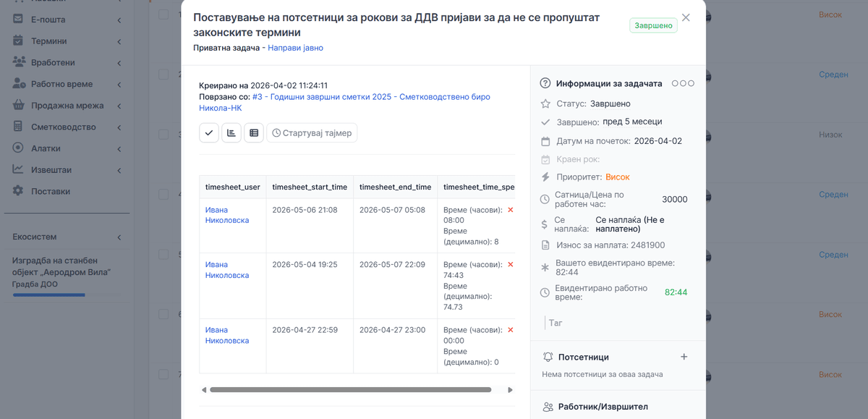
Task: Open the Работно време sidebar menu
Action: pos(67,84)
